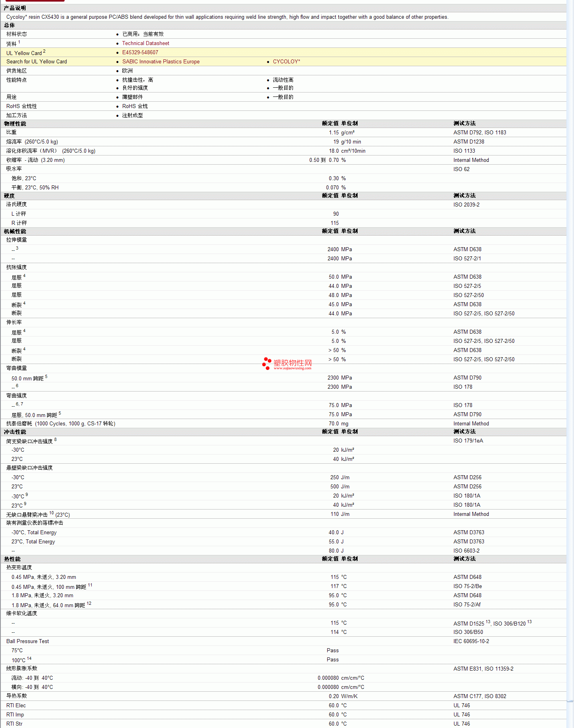Select the 产品说明 section header
The image size is (574, 728).
pos(15,8)
